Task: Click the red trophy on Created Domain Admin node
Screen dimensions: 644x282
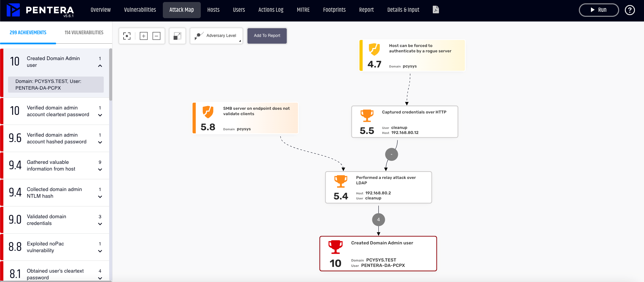Action: point(335,247)
